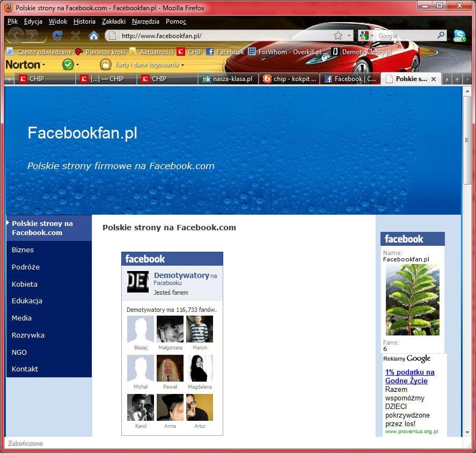
Task: Open the list all tabs dropdown
Action: 467,79
